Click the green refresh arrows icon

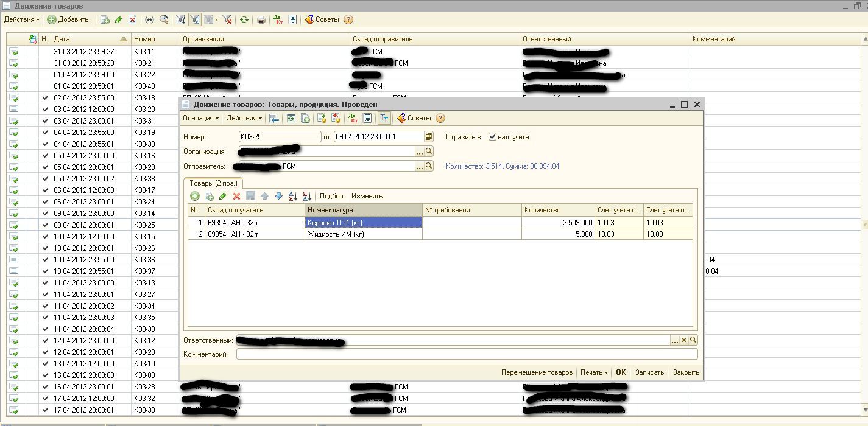[244, 19]
